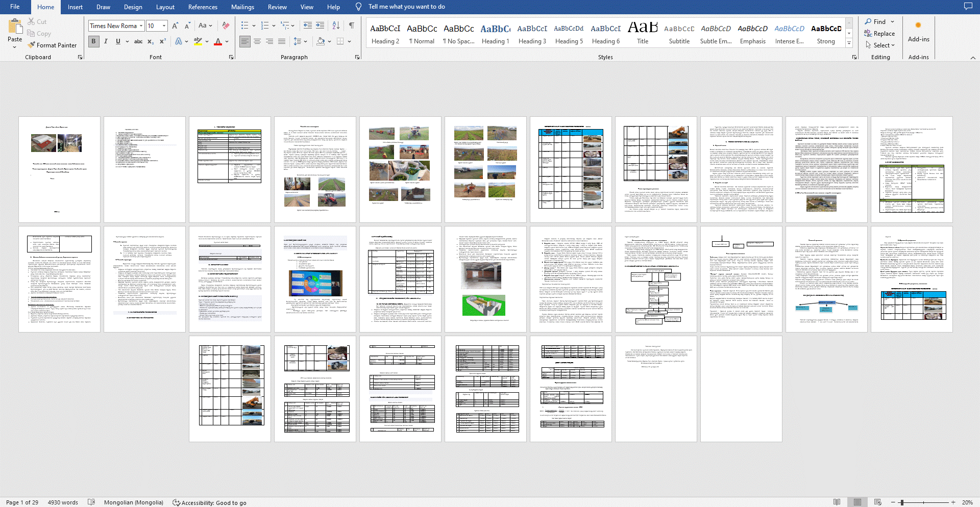Open Font dialog launcher
The image size is (980, 507).
coord(231,57)
